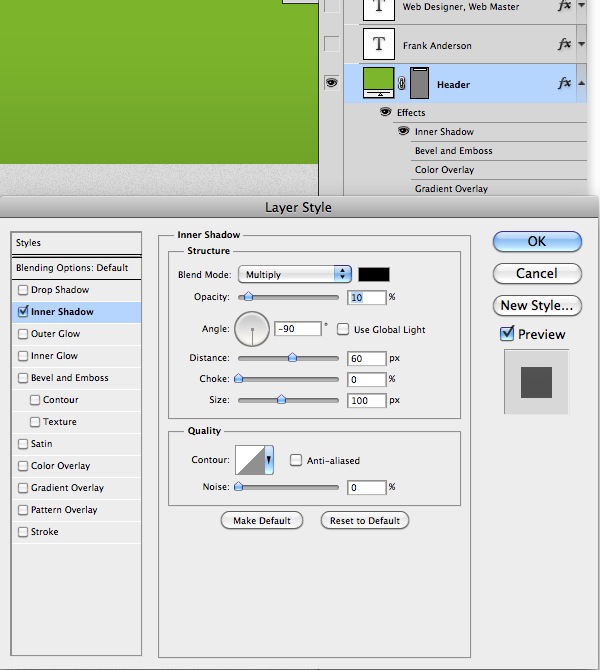The width and height of the screenshot is (600, 670).
Task: Uncheck the Preview checkbox
Action: coord(507,333)
